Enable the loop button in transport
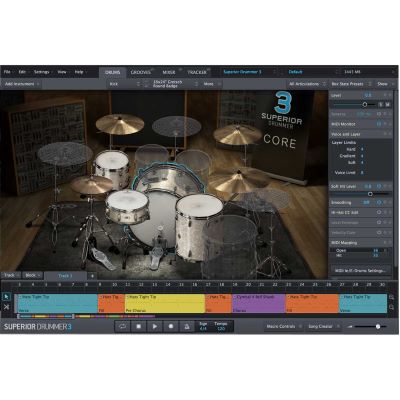400x400 pixels. pyautogui.click(x=123, y=327)
